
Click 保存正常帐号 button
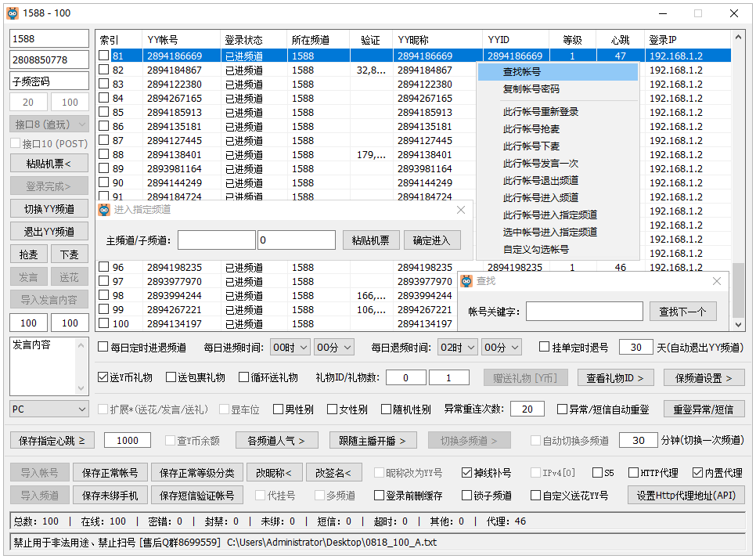click(x=110, y=473)
